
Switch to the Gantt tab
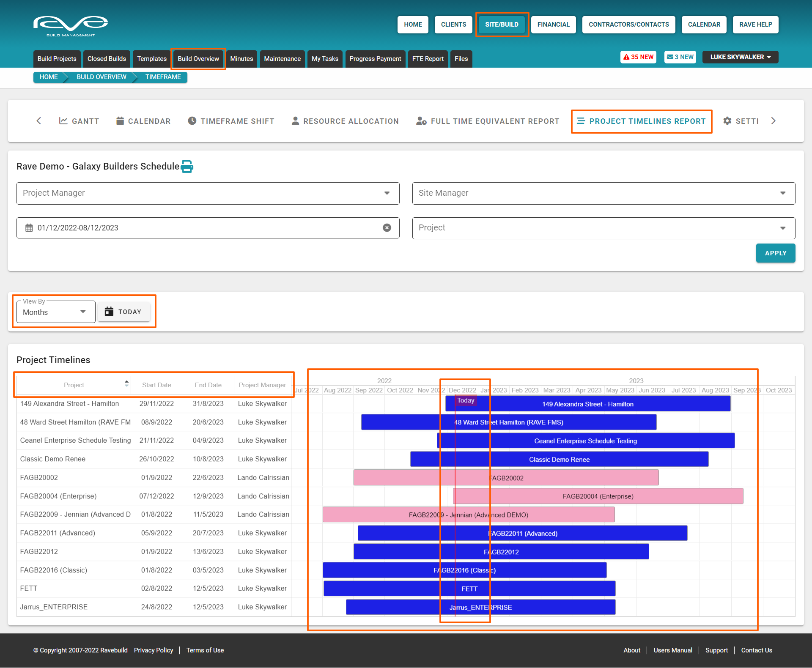(x=79, y=121)
